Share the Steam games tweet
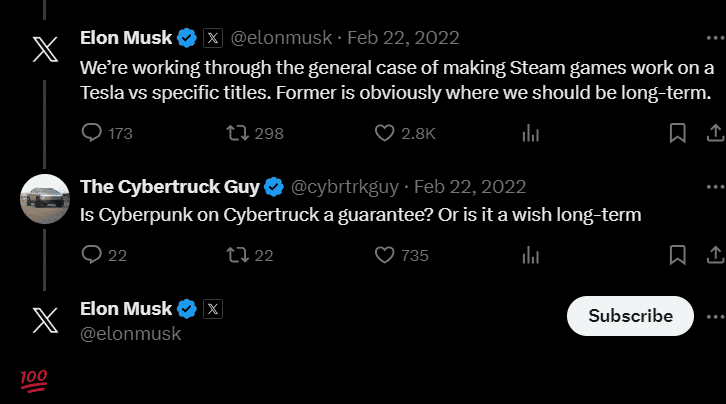The height and width of the screenshot is (404, 726). pyautogui.click(x=715, y=133)
